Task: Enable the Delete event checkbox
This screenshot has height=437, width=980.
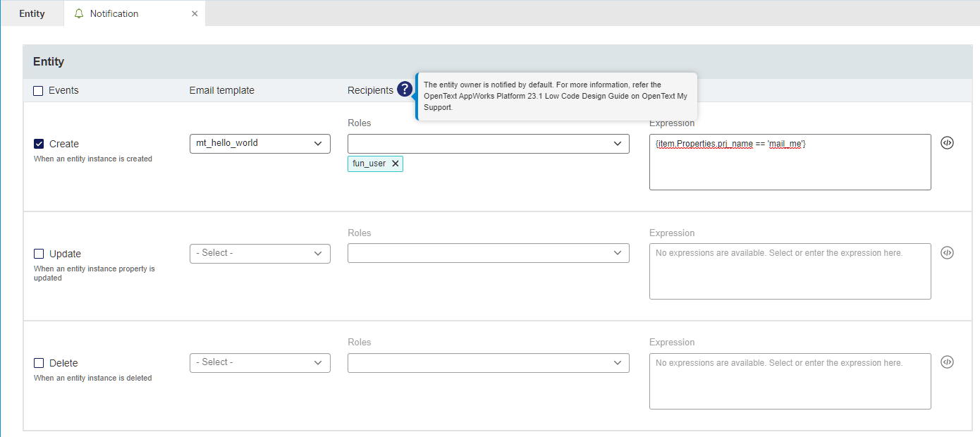Action: pos(39,363)
